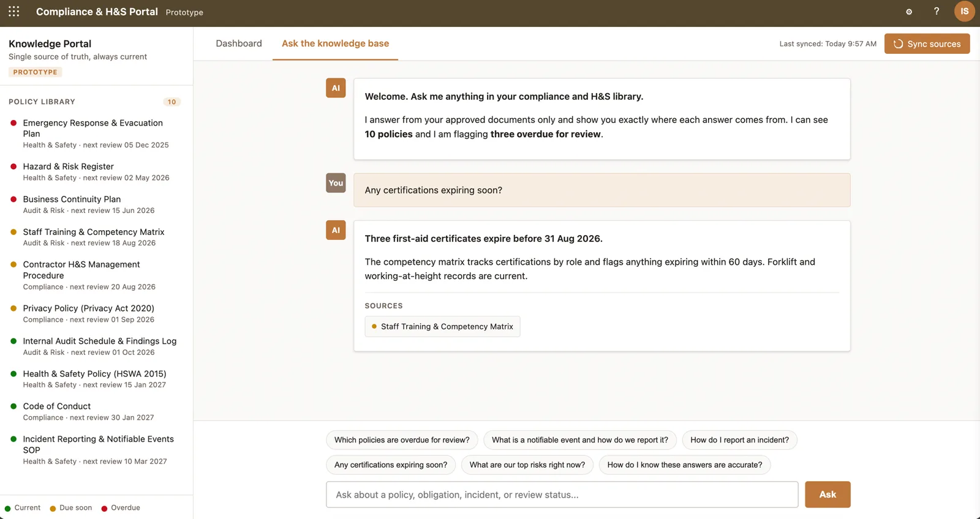Choose 'Which policies are overdue for review?' suggestion

[402, 440]
